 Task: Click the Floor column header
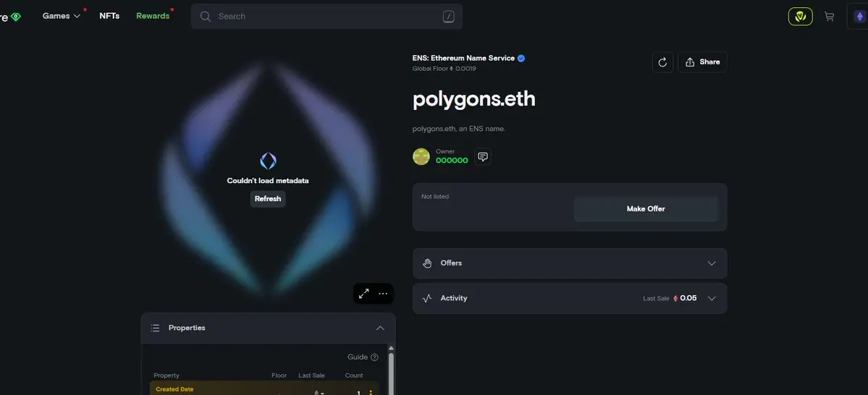[x=279, y=375]
